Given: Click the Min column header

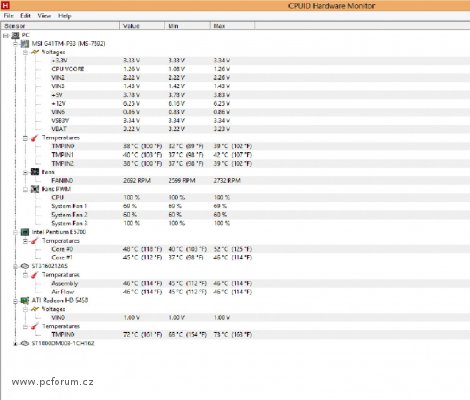Looking at the screenshot, I should 187,26.
